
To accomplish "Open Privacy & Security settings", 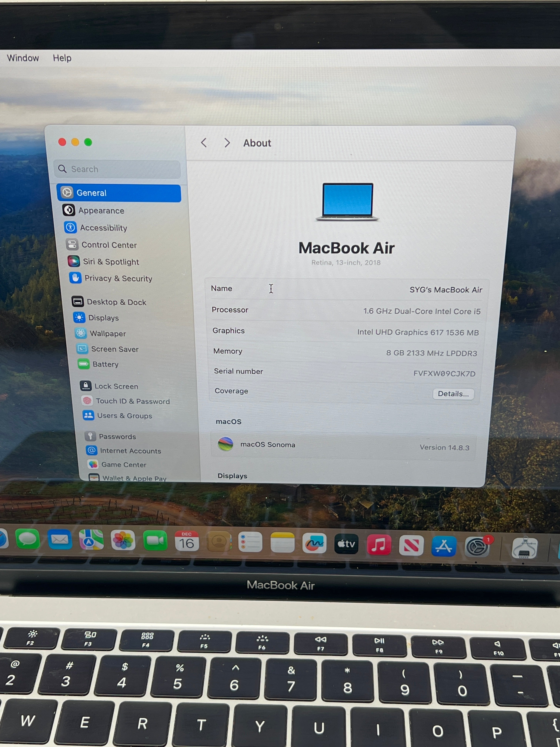I will click(x=111, y=278).
